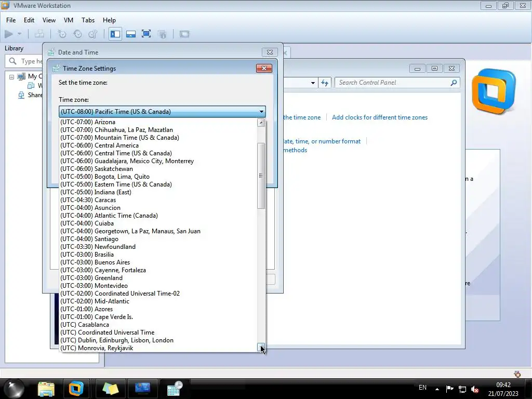The height and width of the screenshot is (399, 532).
Task: Select (UTC) Casablanca
Action: click(158, 325)
